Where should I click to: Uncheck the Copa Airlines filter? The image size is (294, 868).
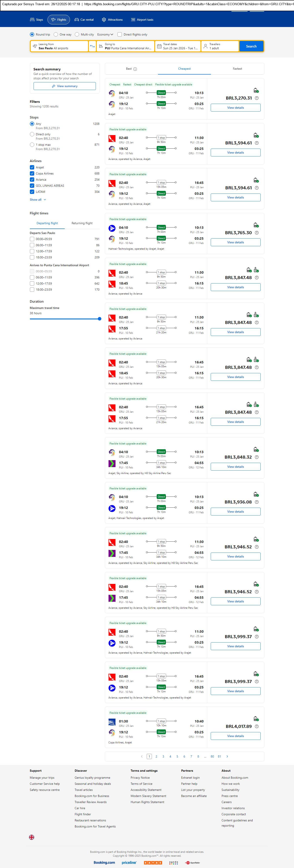tap(32, 173)
